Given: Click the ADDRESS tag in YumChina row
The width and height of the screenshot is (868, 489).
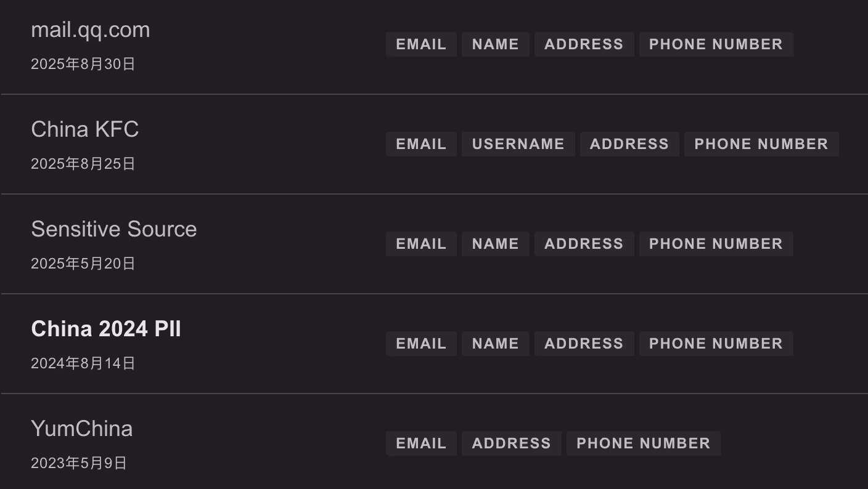Looking at the screenshot, I should [x=511, y=443].
